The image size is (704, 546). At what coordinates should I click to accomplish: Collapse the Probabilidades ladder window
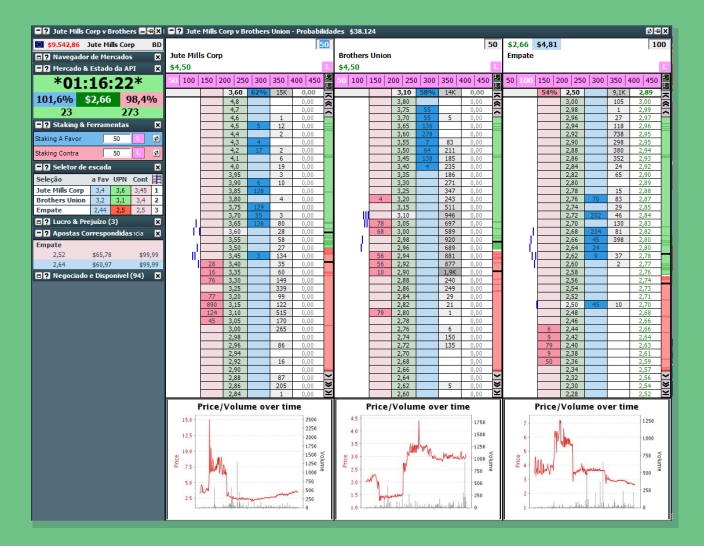(x=172, y=31)
